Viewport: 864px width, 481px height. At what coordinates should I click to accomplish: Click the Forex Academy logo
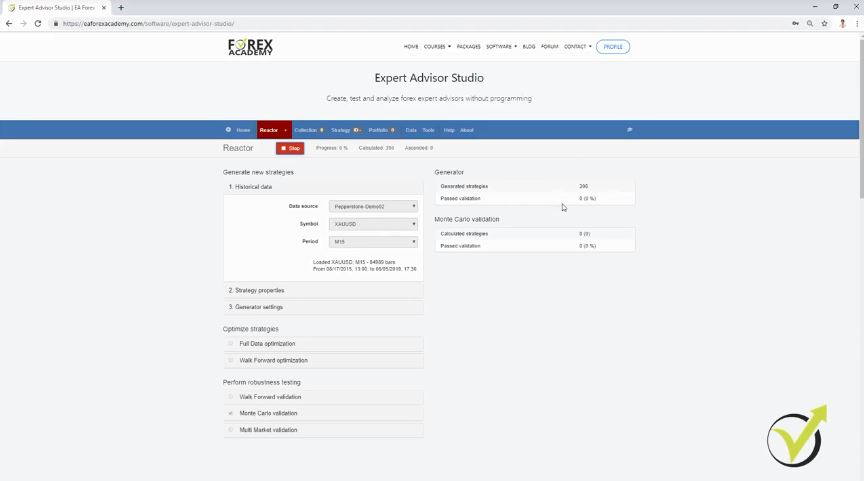click(250, 47)
